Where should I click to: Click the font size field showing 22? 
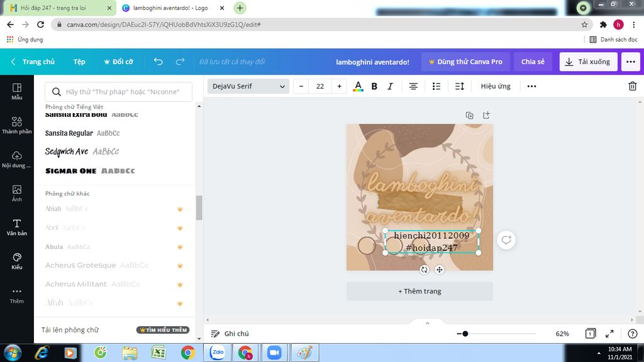click(x=320, y=86)
